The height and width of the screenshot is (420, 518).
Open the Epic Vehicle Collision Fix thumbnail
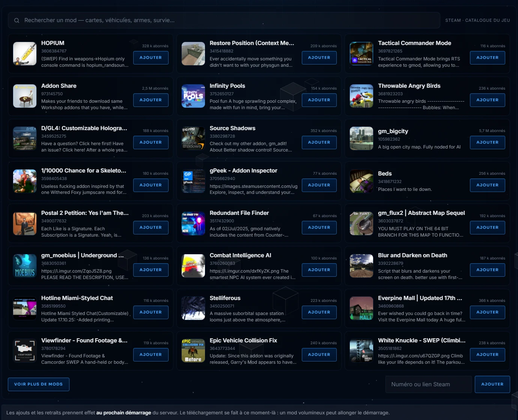click(193, 351)
